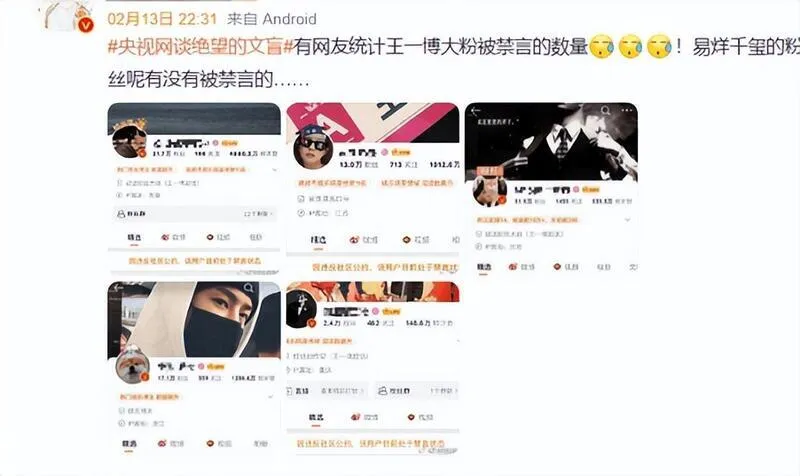Click the orange verified V badge on poster's avatar

click(86, 24)
